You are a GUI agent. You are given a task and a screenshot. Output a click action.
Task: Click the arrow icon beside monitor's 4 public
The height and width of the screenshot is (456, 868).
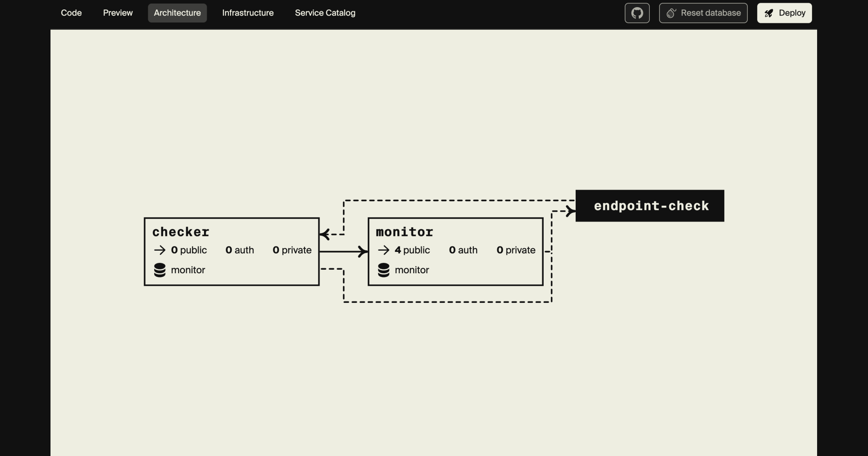383,250
